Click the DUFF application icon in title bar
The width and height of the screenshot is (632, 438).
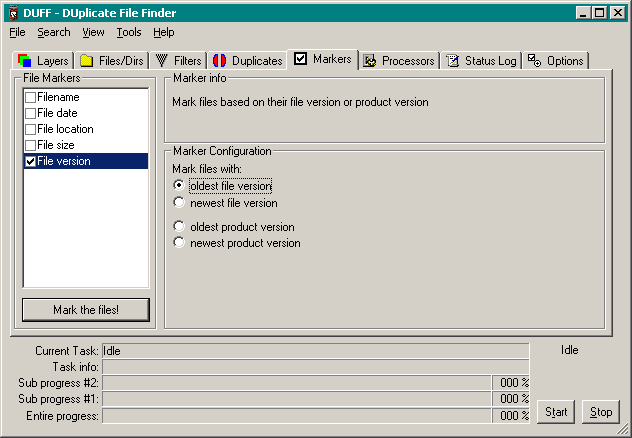point(14,13)
